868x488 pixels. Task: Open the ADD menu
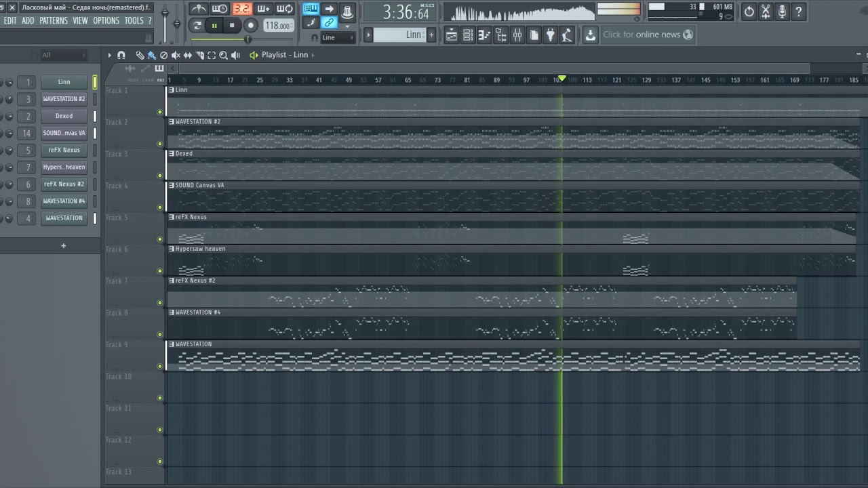(28, 21)
